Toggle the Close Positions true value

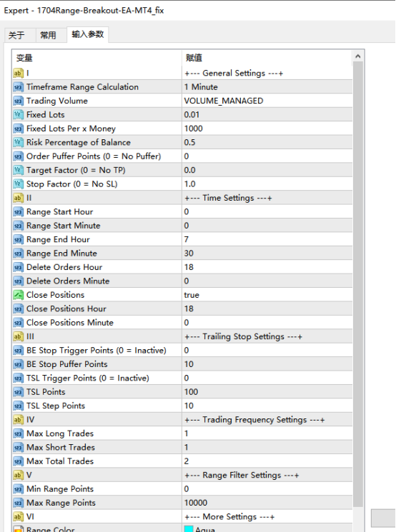(x=267, y=295)
